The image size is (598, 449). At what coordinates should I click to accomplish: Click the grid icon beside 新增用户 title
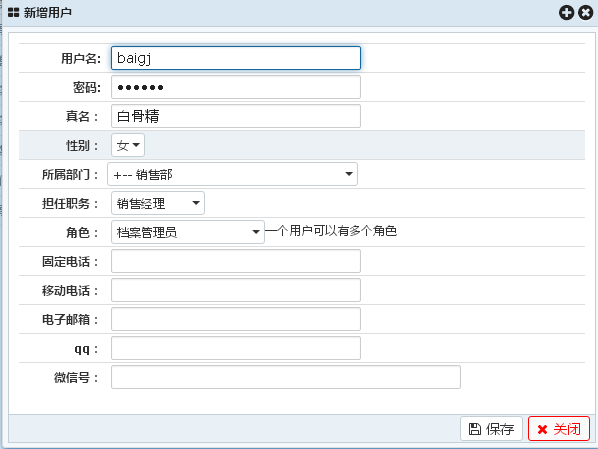13,13
